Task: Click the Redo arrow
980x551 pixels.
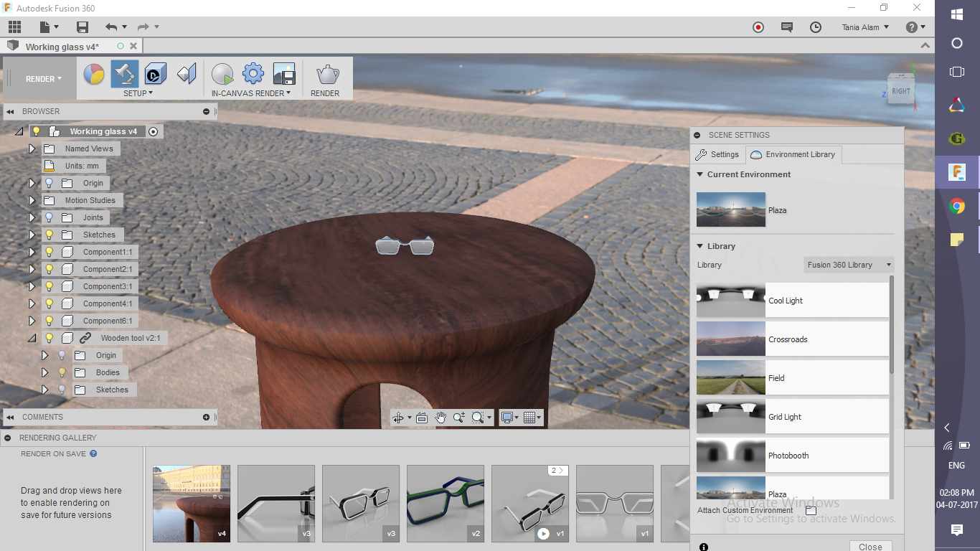Action: (143, 27)
